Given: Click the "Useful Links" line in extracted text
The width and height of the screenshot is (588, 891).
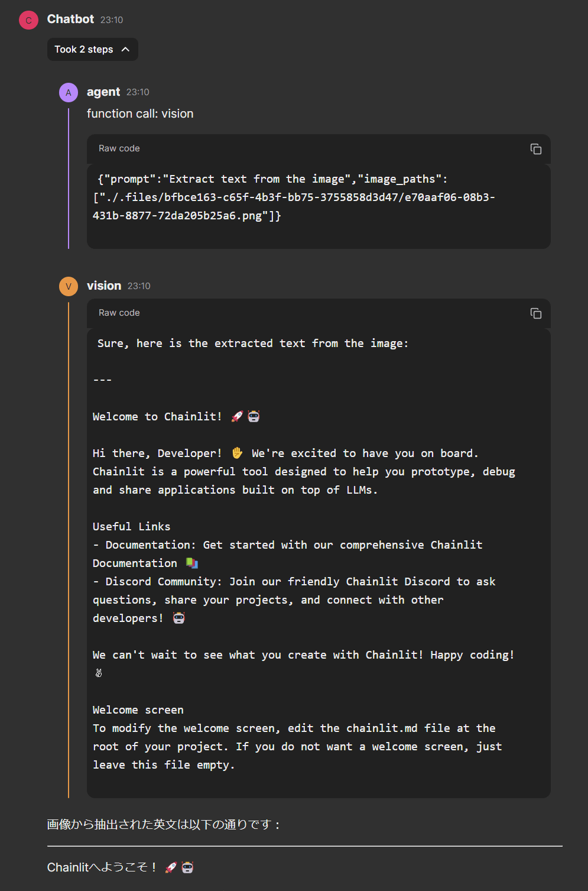Looking at the screenshot, I should 131,526.
